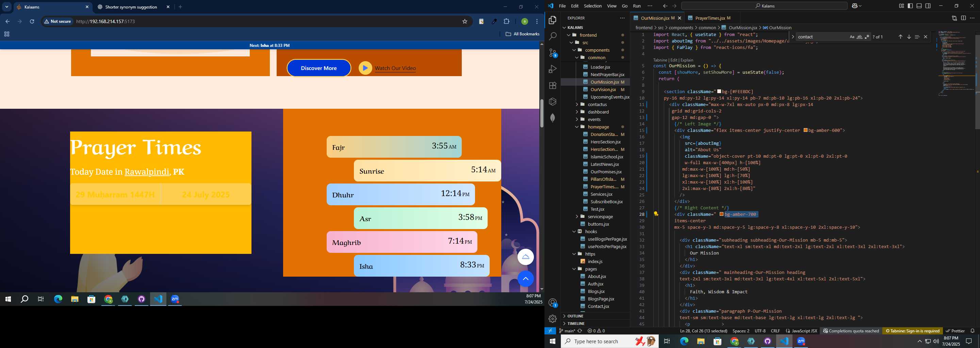
Task: Open the View menu in VS Code
Action: click(611, 6)
